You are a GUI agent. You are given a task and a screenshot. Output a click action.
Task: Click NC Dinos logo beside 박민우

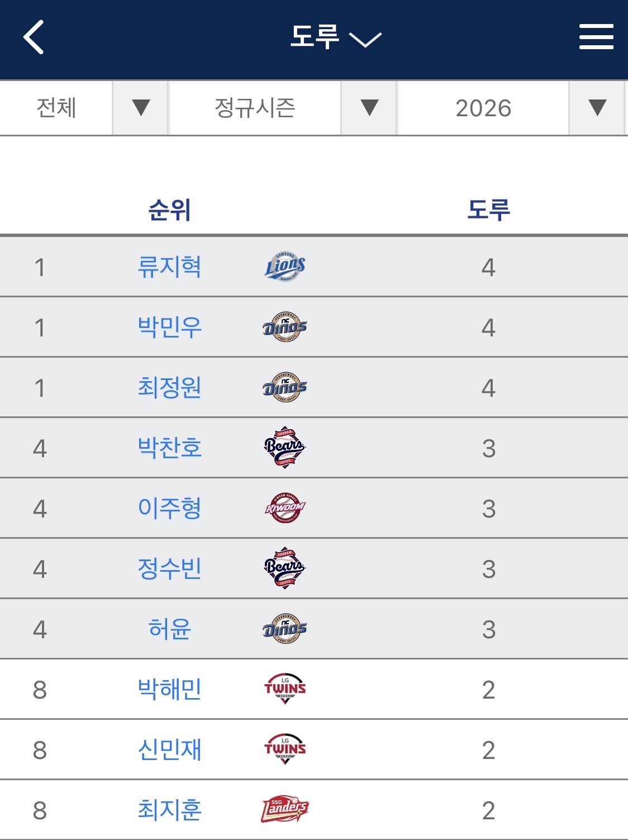285,327
